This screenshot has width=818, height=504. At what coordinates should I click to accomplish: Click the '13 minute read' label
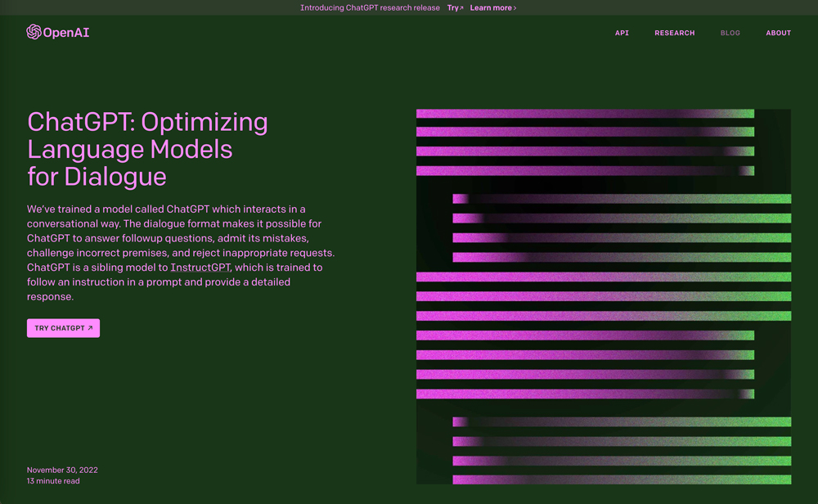coord(53,481)
